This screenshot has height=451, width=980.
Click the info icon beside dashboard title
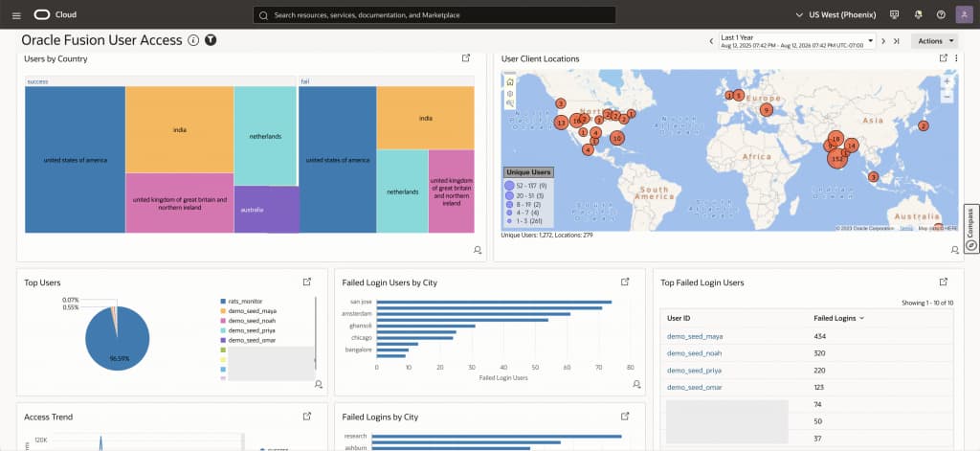click(193, 40)
